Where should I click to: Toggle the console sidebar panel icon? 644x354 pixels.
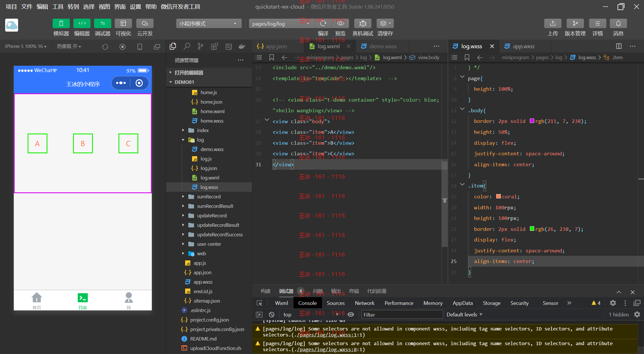[259, 315]
